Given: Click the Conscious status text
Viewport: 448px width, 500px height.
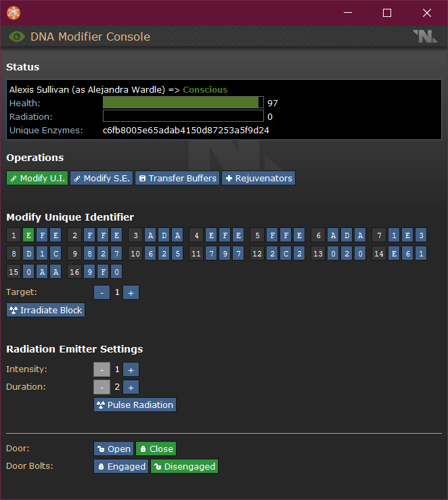Looking at the screenshot, I should (205, 89).
